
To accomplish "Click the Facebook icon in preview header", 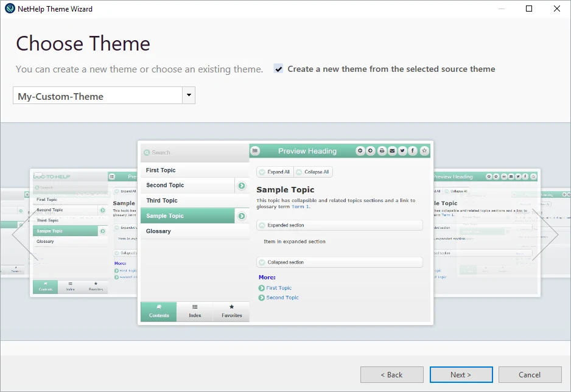I will (x=413, y=151).
